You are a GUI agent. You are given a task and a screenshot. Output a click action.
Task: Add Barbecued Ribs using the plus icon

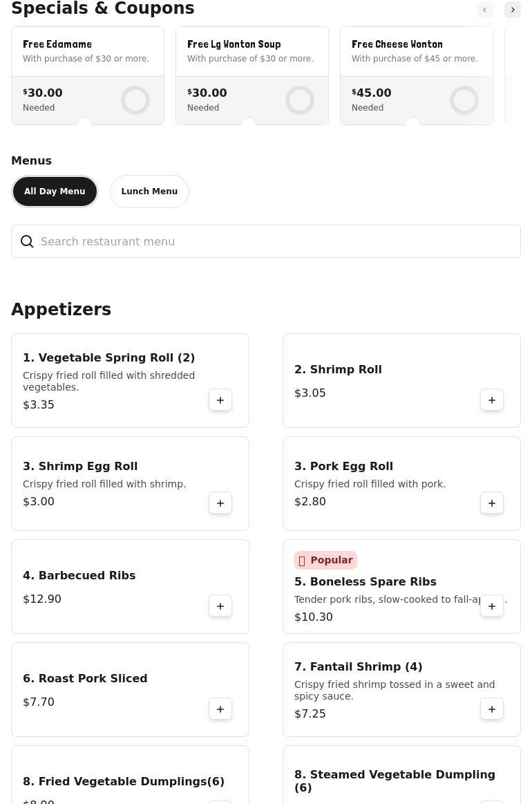tap(220, 606)
